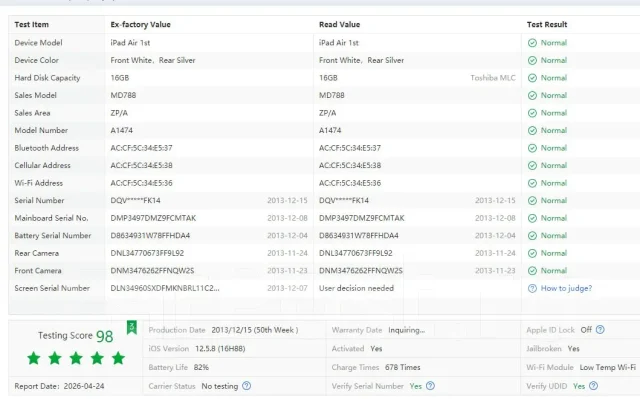The image size is (640, 399).
Task: Click the Bluetooth Address check icon
Action: tap(532, 148)
